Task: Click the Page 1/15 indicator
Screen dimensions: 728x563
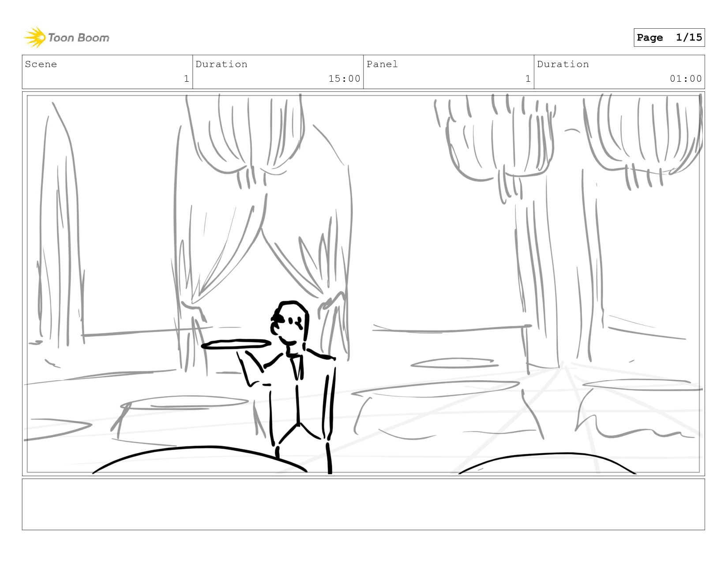Action: pyautogui.click(x=669, y=38)
